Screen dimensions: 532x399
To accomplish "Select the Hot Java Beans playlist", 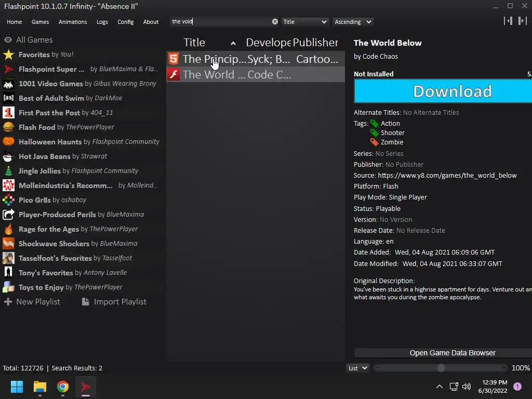I will click(83, 156).
